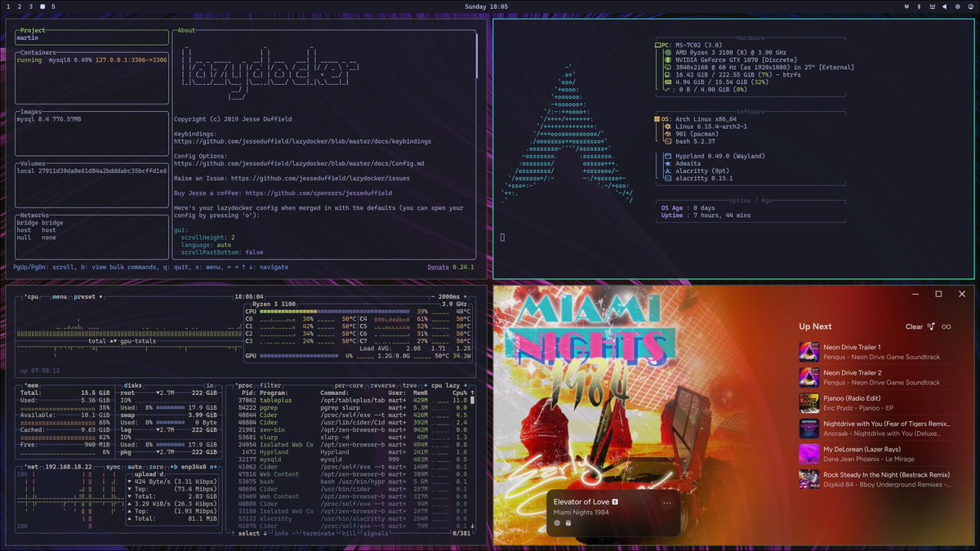
Task: Click the Elevator of Love track title
Action: click(x=581, y=501)
